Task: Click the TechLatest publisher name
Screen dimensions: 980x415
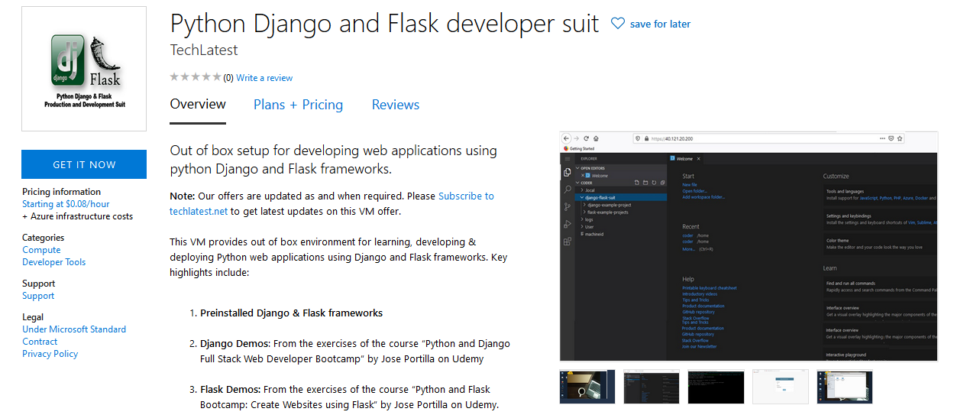Action: (x=204, y=50)
